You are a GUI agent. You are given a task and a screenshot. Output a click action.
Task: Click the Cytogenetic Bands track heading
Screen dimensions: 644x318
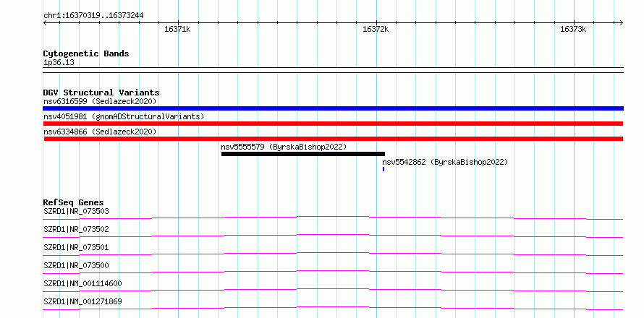click(x=86, y=53)
